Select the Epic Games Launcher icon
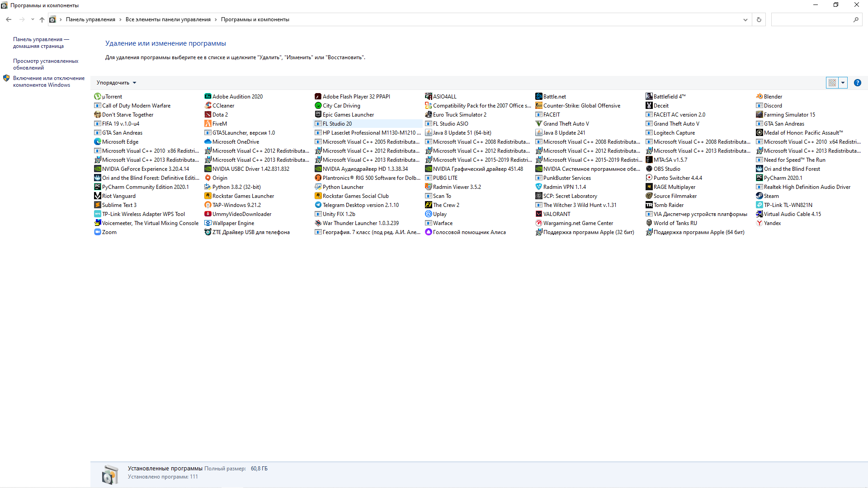Viewport: 868px width, 488px height. pyautogui.click(x=318, y=115)
